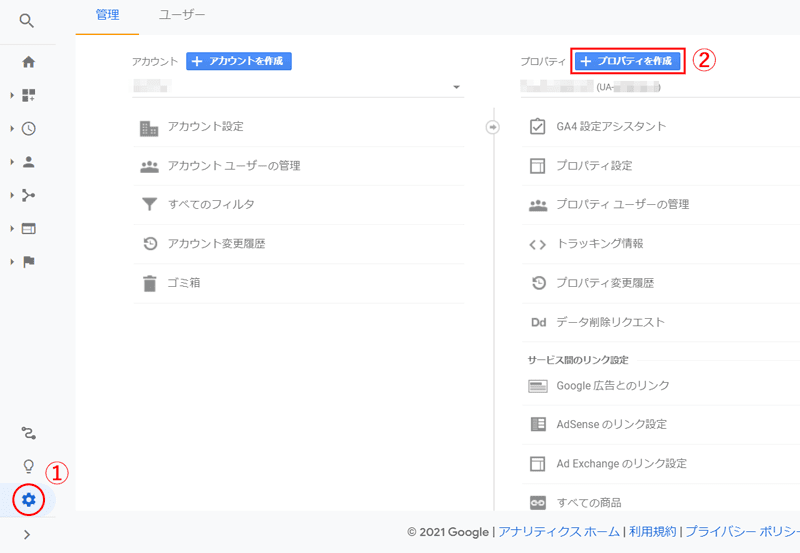Click the property history clock icon
The height and width of the screenshot is (553, 800).
tap(539, 283)
